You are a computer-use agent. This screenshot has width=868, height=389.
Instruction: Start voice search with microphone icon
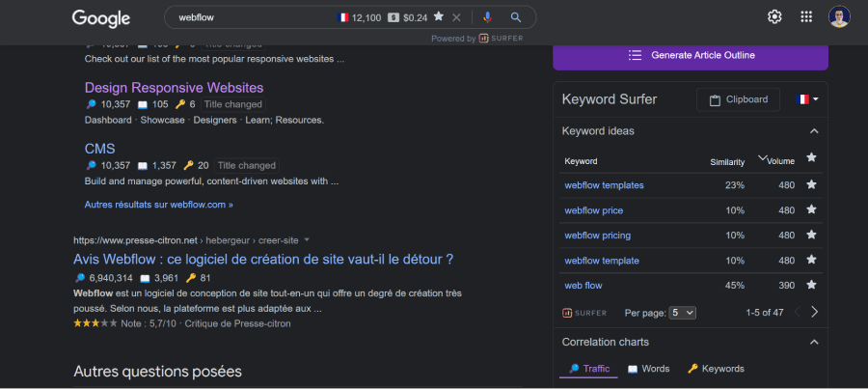pos(487,17)
